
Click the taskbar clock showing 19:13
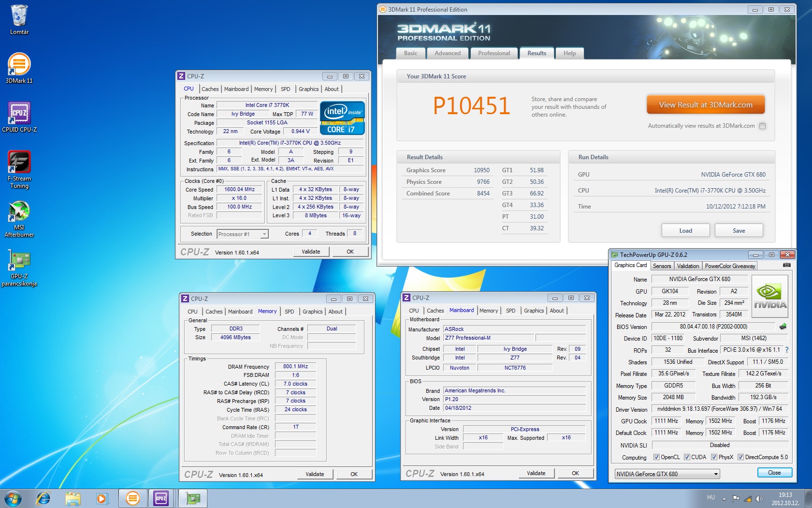coord(785,499)
